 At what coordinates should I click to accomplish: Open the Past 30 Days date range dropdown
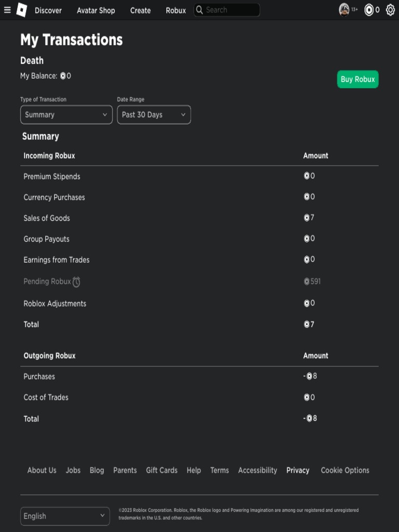coord(154,115)
